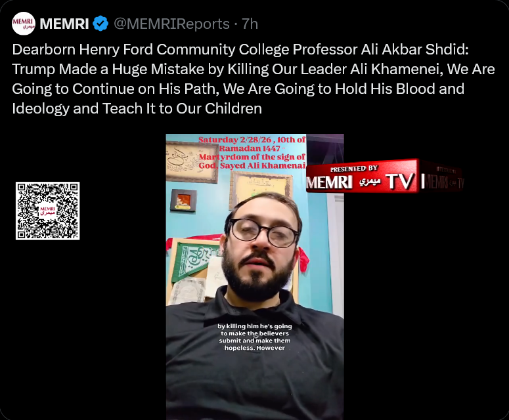Click the faded MEMRI TV logo at right
The image size is (509, 420).
(x=444, y=179)
